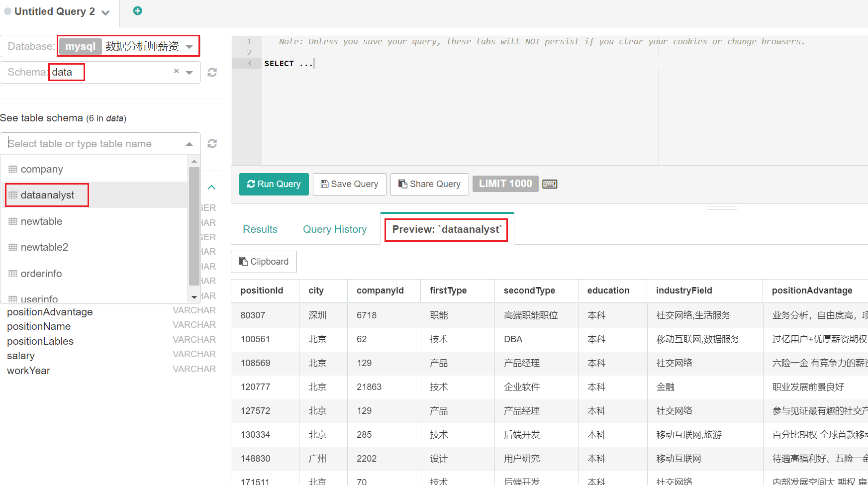Choose the orderinfo table
The height and width of the screenshot is (485, 868).
point(95,274)
